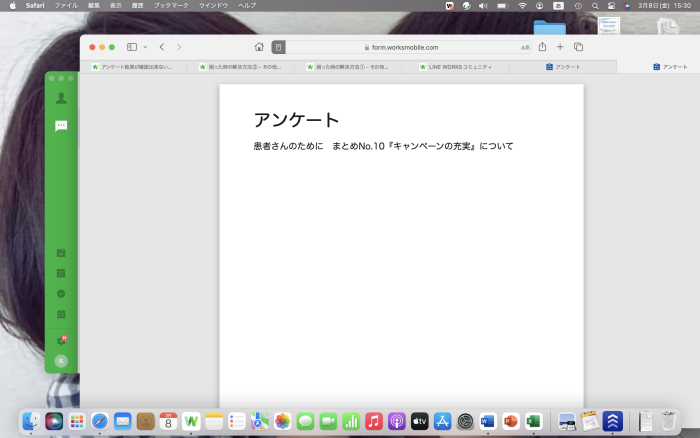Open the App Store from the Dock

[442, 421]
